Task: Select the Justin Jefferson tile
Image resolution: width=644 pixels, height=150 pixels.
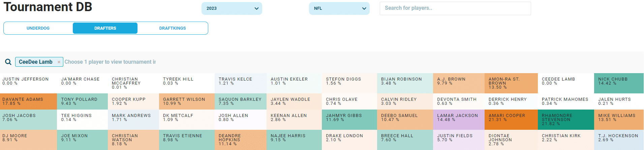Action: point(29,83)
